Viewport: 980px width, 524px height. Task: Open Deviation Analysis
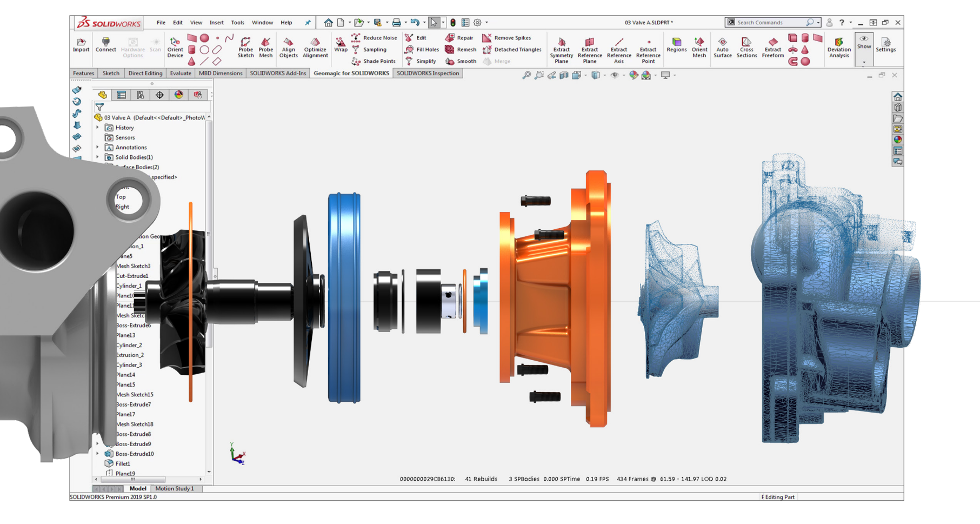(x=838, y=48)
